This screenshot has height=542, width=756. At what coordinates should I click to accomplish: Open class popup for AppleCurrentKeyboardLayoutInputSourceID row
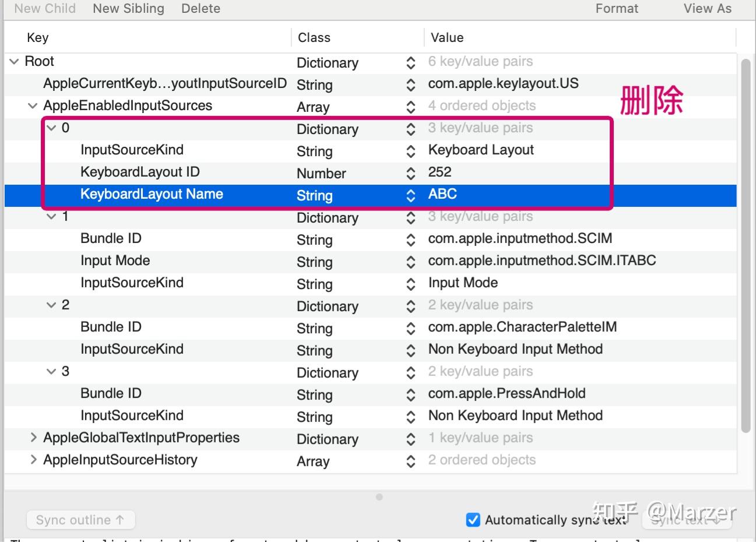point(410,85)
